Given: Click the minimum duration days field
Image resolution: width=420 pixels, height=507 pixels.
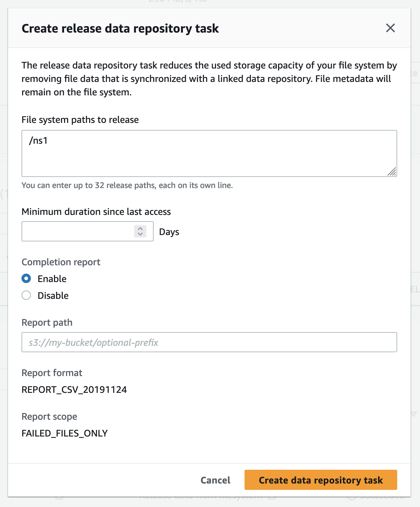Looking at the screenshot, I should pyautogui.click(x=78, y=231).
